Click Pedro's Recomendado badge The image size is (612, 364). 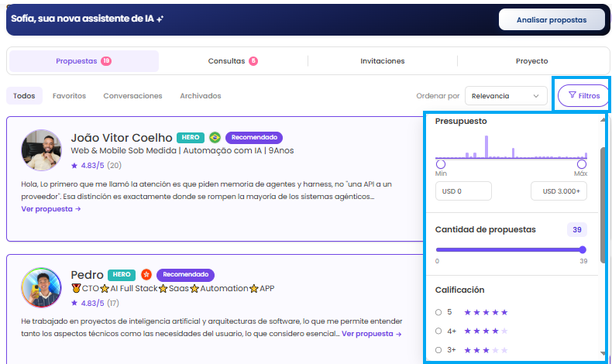click(185, 275)
